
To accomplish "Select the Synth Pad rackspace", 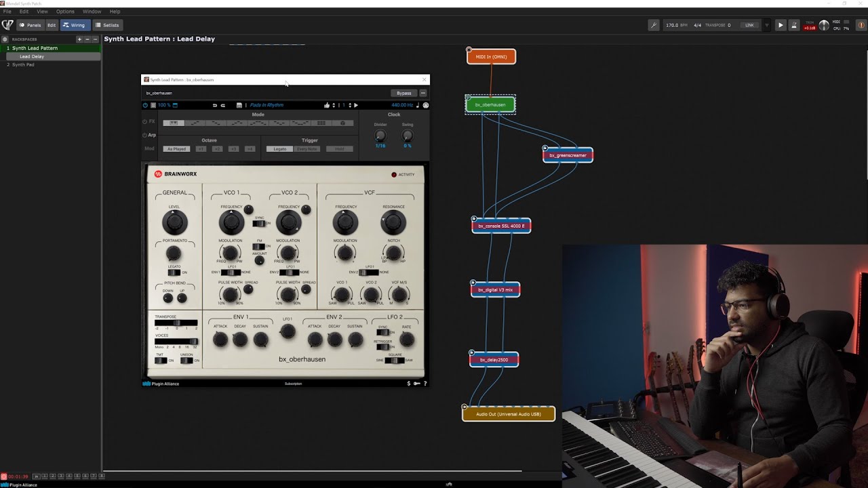I will 51,64.
